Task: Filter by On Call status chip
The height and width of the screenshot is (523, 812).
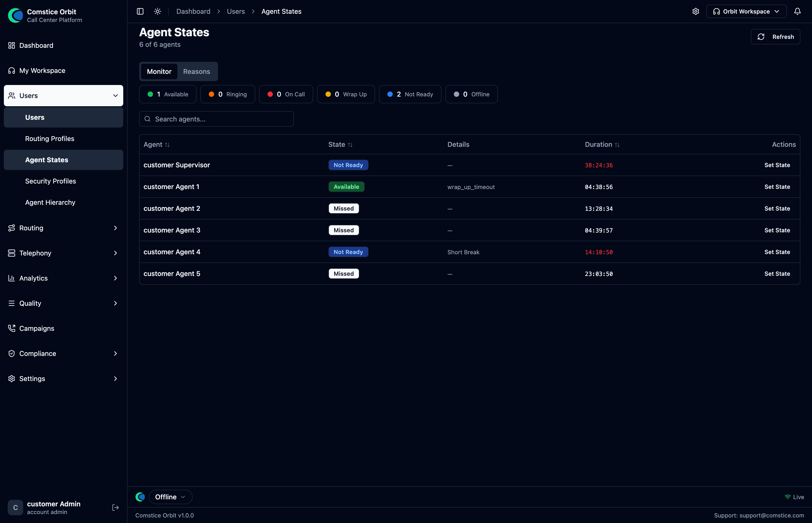Action: 286,94
